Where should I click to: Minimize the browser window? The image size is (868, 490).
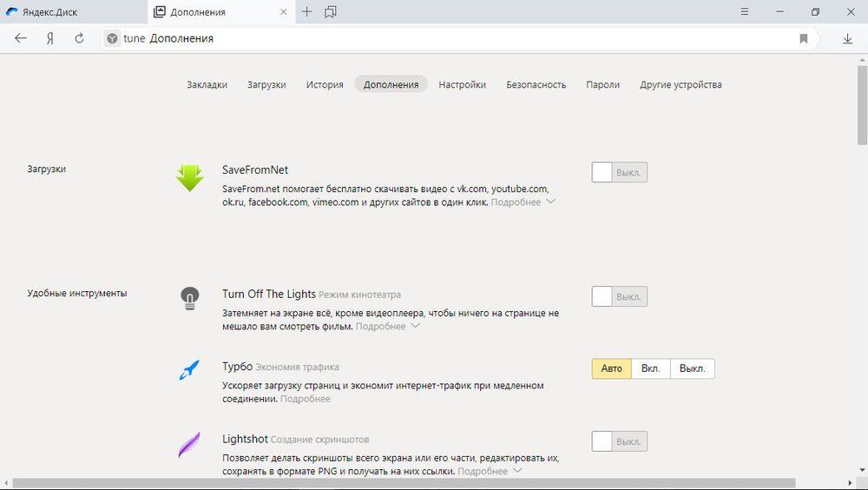[x=780, y=11]
